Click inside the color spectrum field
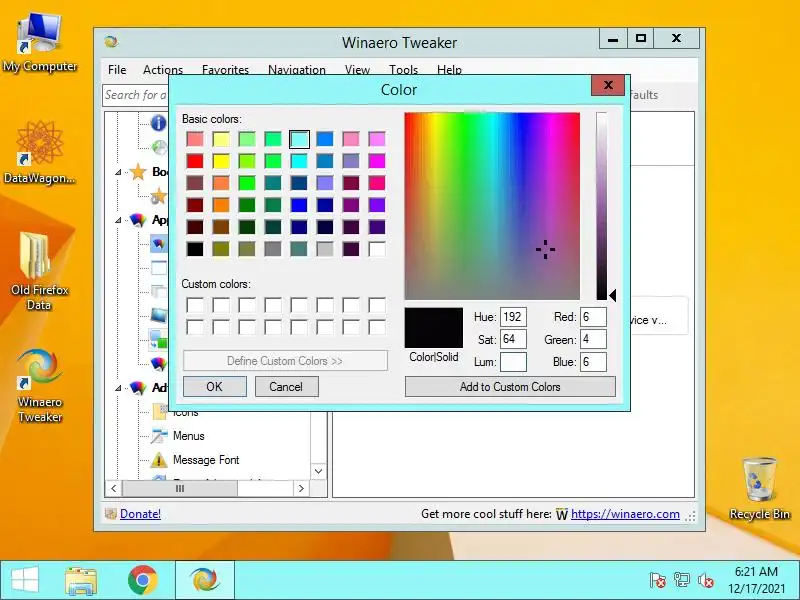 pos(492,206)
